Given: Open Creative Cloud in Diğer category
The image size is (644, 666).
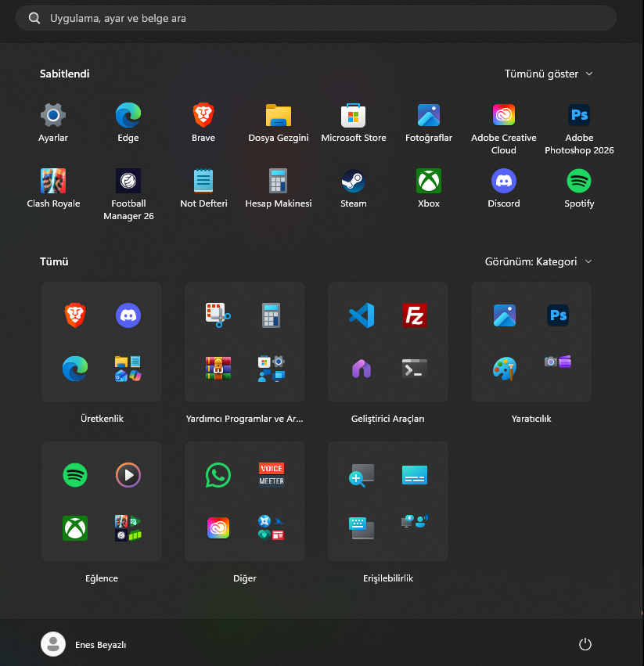Looking at the screenshot, I should click(218, 528).
